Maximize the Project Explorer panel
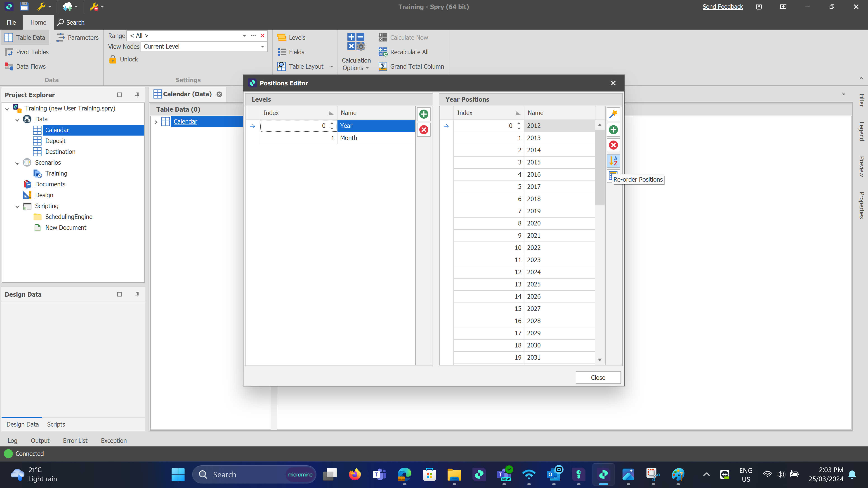Image resolution: width=868 pixels, height=488 pixels. 119,95
